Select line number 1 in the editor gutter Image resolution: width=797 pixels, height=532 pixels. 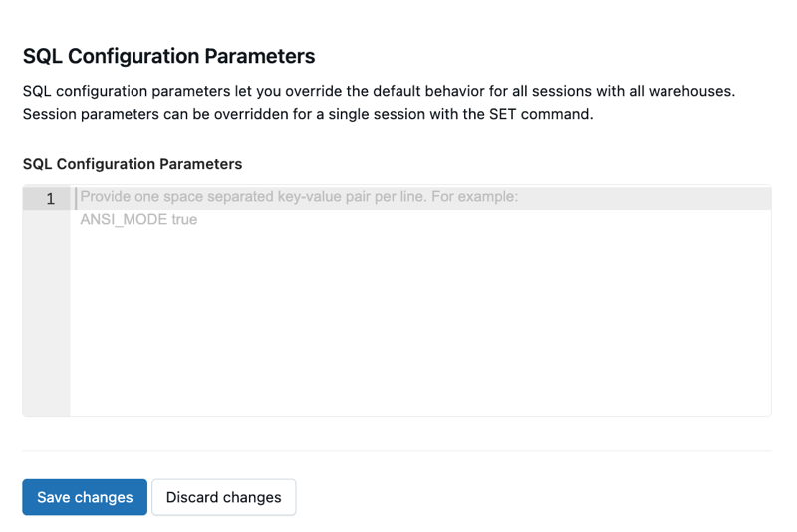click(x=50, y=199)
